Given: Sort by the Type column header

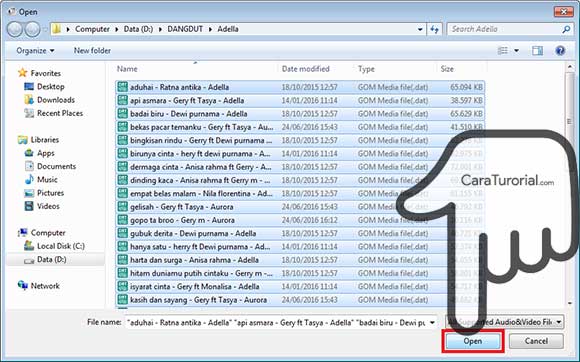Looking at the screenshot, I should tap(366, 69).
